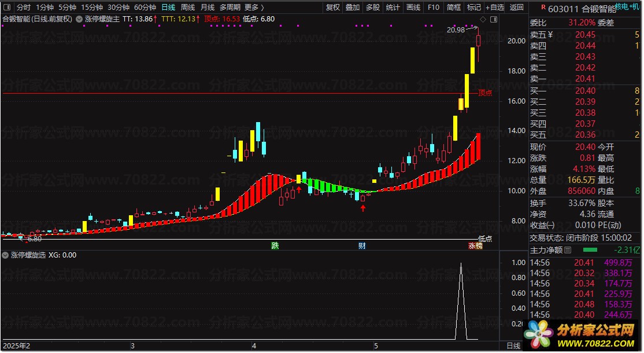Click the 603011 合锻智能 stock title
This screenshot has height=353, width=644.
pos(582,9)
